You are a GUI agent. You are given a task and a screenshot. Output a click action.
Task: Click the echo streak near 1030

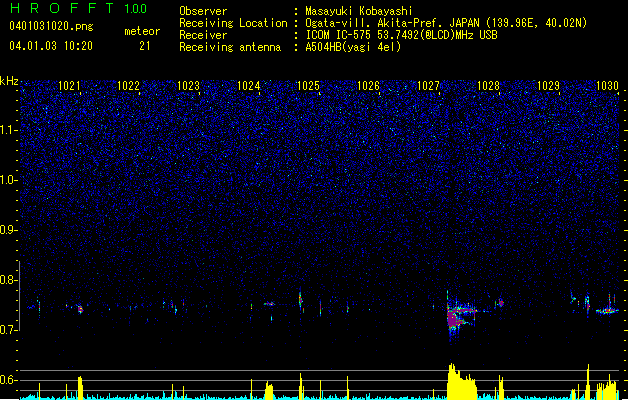point(607,311)
